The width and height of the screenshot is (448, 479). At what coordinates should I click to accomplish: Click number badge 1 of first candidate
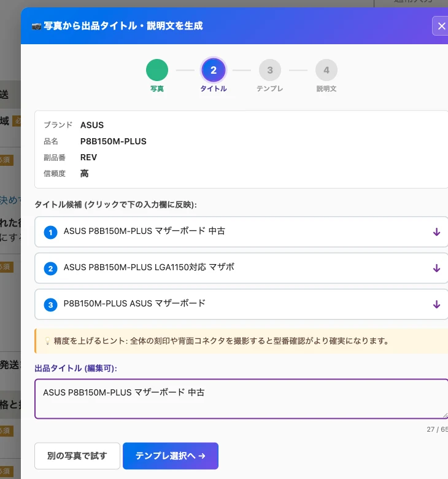(51, 233)
